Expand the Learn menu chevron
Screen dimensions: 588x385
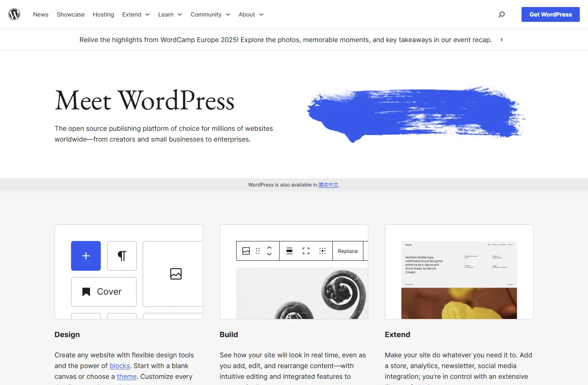click(x=180, y=14)
